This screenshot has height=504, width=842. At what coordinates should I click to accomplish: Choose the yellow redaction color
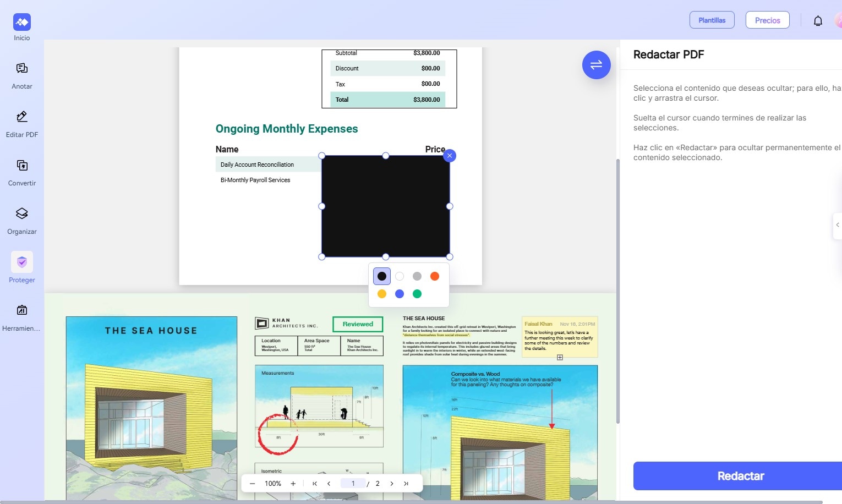[382, 294]
